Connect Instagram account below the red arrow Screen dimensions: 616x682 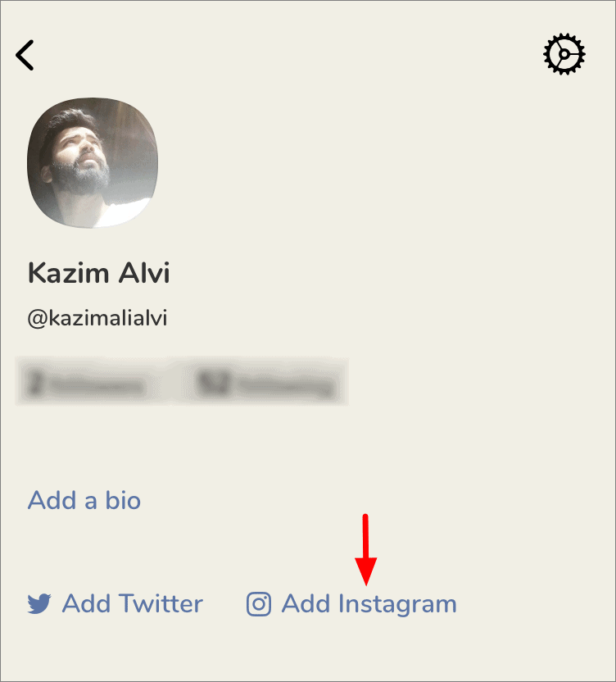[x=351, y=604]
